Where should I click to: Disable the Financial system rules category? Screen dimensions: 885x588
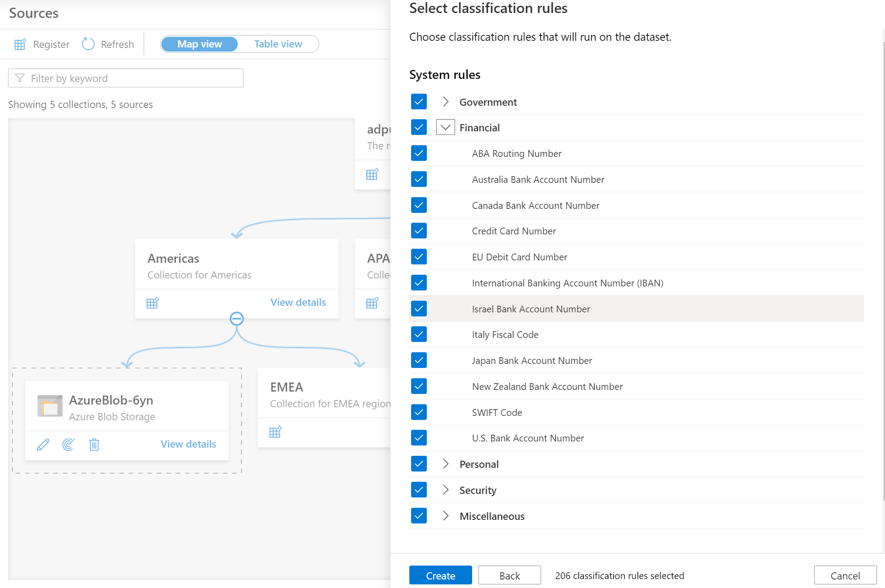pos(419,127)
